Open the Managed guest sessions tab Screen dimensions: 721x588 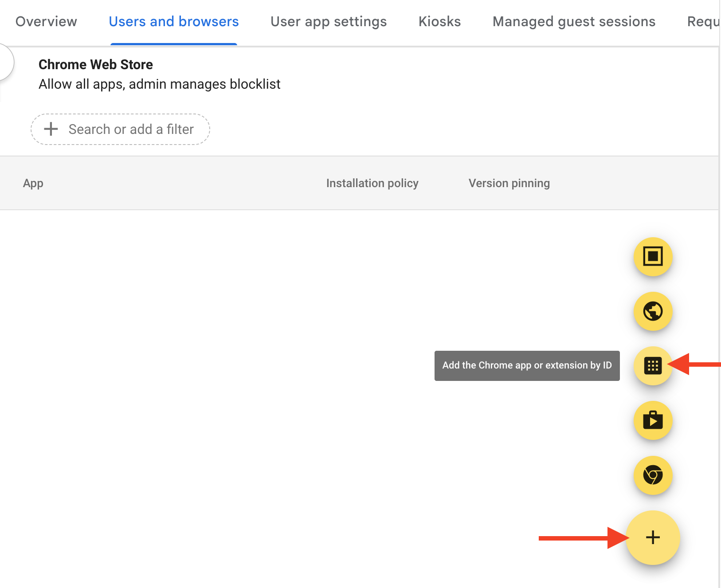click(x=574, y=22)
